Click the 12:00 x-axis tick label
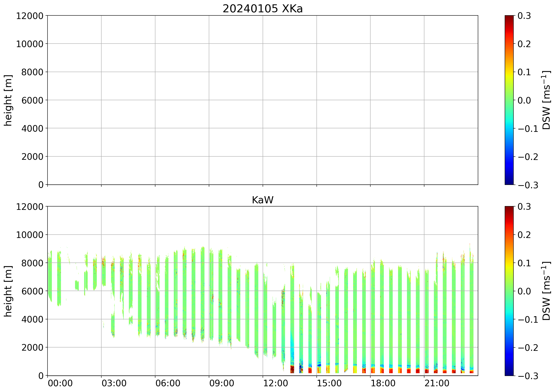The height and width of the screenshot is (392, 556). pyautogui.click(x=275, y=383)
